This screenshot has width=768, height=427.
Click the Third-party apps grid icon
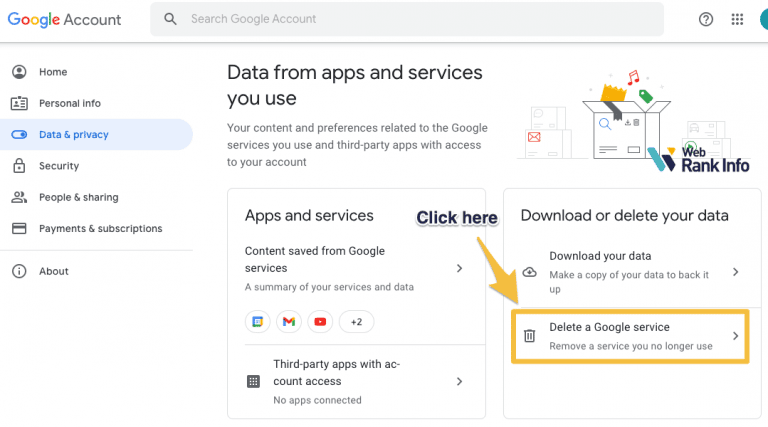click(254, 382)
